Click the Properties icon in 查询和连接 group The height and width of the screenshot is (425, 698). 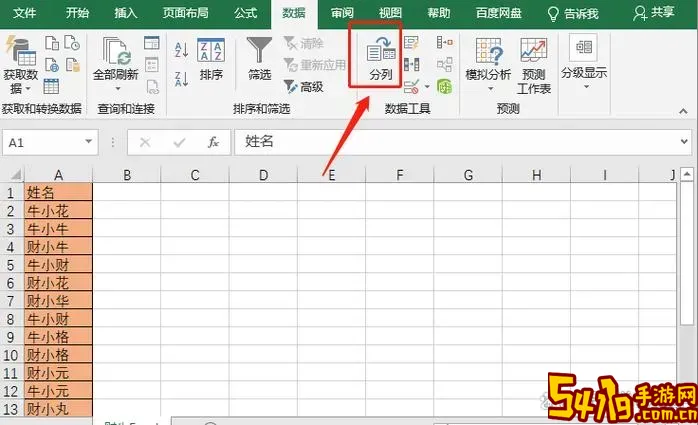(152, 65)
